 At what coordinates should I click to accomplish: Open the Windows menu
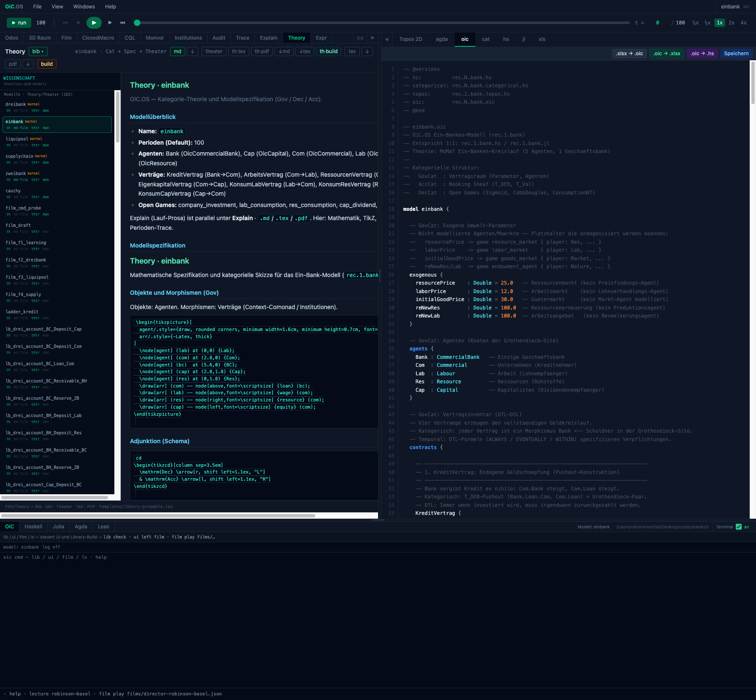tap(84, 7)
